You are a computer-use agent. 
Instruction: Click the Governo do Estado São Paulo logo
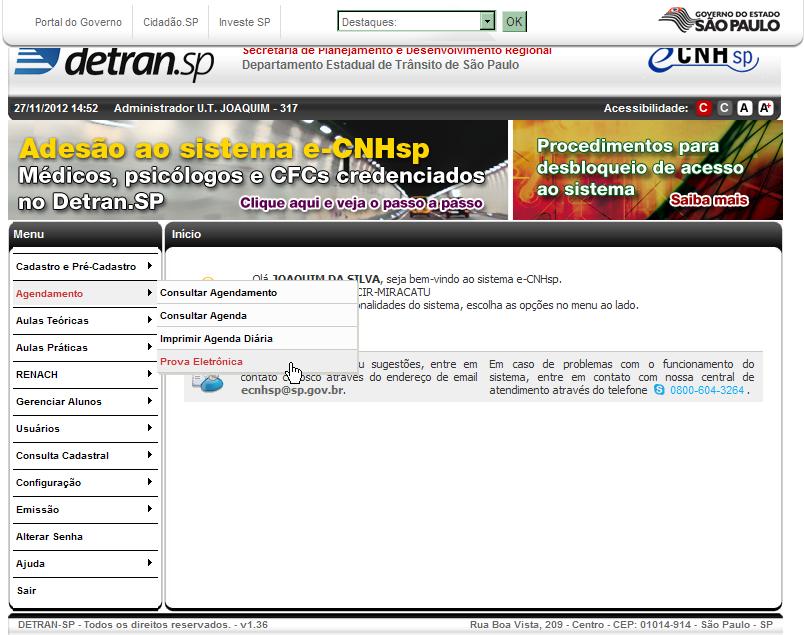(719, 21)
